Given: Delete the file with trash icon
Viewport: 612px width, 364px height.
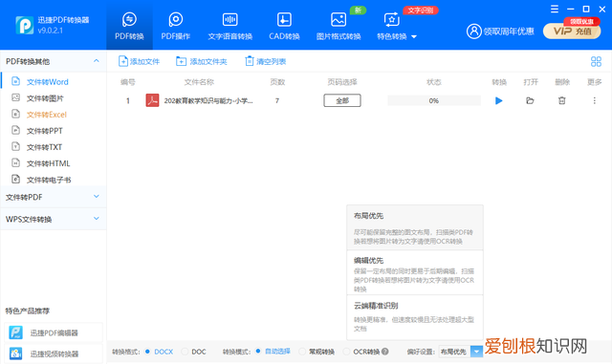Looking at the screenshot, I should coord(561,100).
